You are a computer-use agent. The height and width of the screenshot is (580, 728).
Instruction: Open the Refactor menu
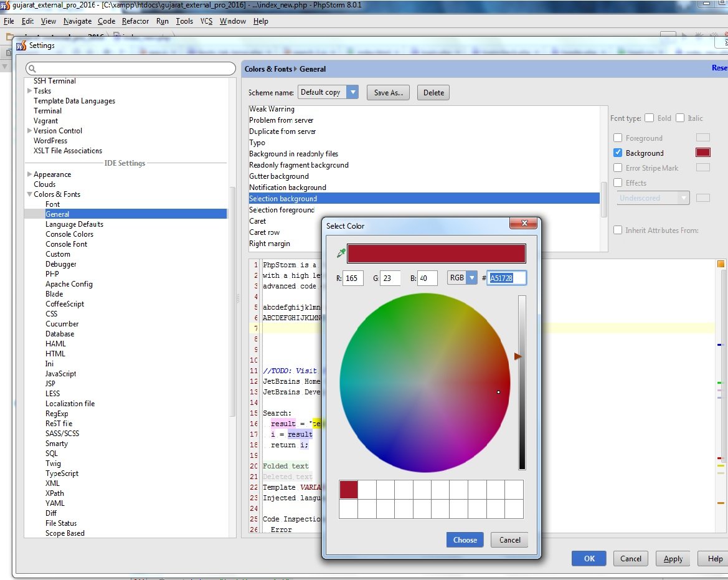tap(135, 21)
